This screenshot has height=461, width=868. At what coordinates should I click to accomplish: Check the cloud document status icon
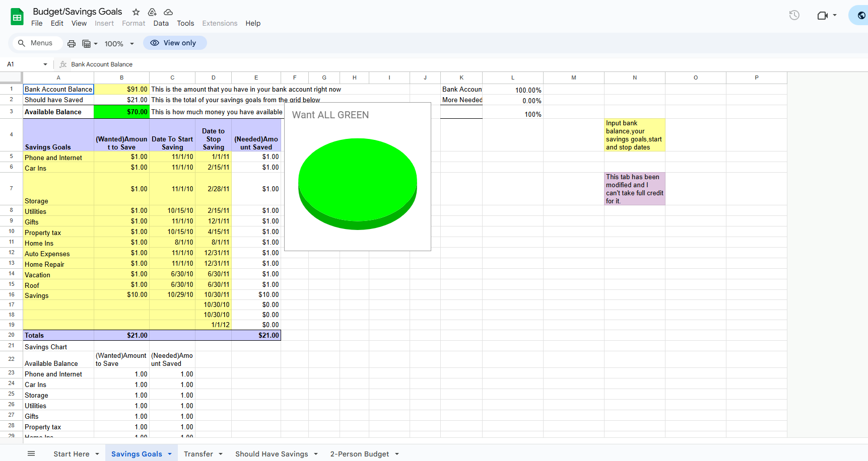pyautogui.click(x=168, y=12)
